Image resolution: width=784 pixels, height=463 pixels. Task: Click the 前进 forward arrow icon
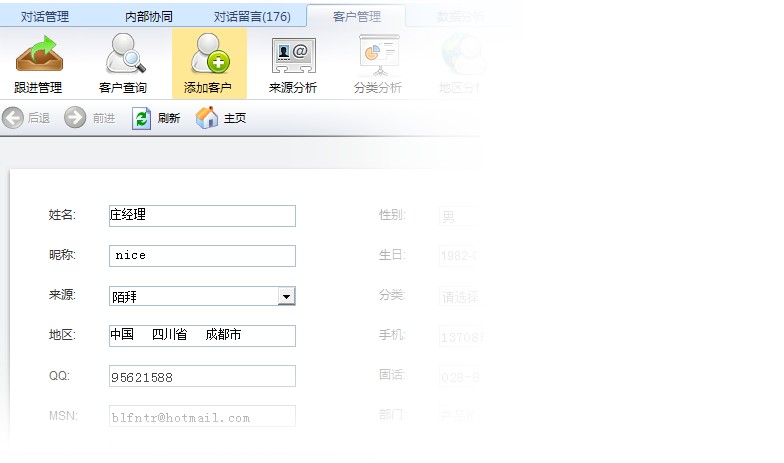click(x=75, y=118)
